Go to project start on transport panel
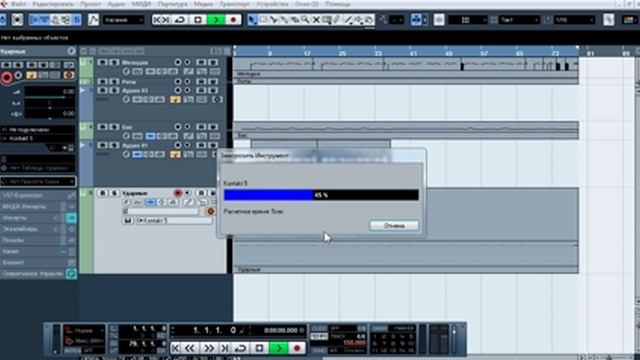Viewport: 640px width, 360px height. click(x=176, y=348)
